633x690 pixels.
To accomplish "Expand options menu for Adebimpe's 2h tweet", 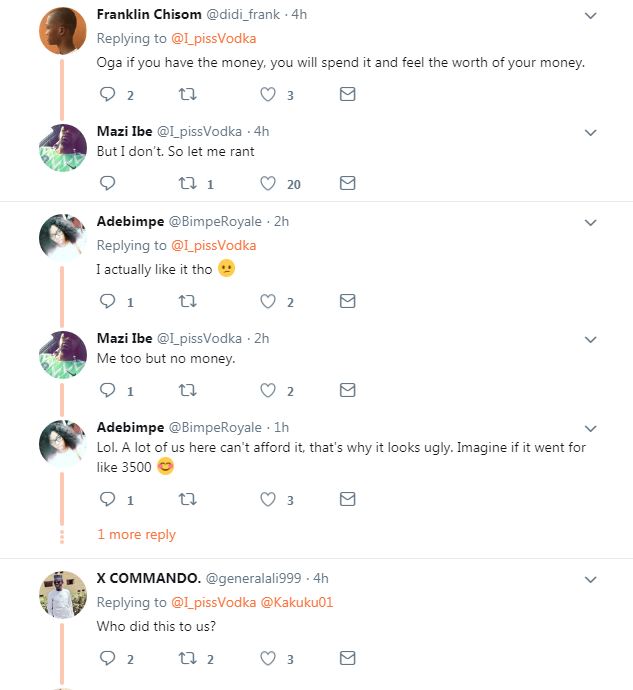I will click(x=590, y=222).
